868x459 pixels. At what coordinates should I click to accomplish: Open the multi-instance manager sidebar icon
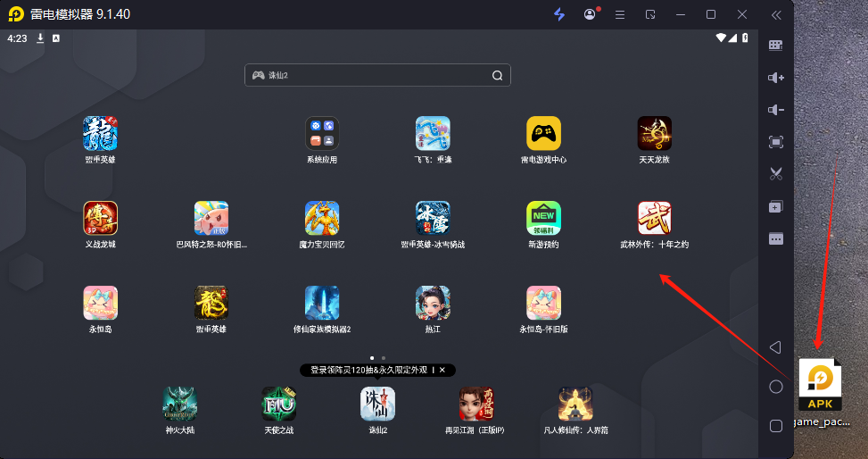coord(775,206)
